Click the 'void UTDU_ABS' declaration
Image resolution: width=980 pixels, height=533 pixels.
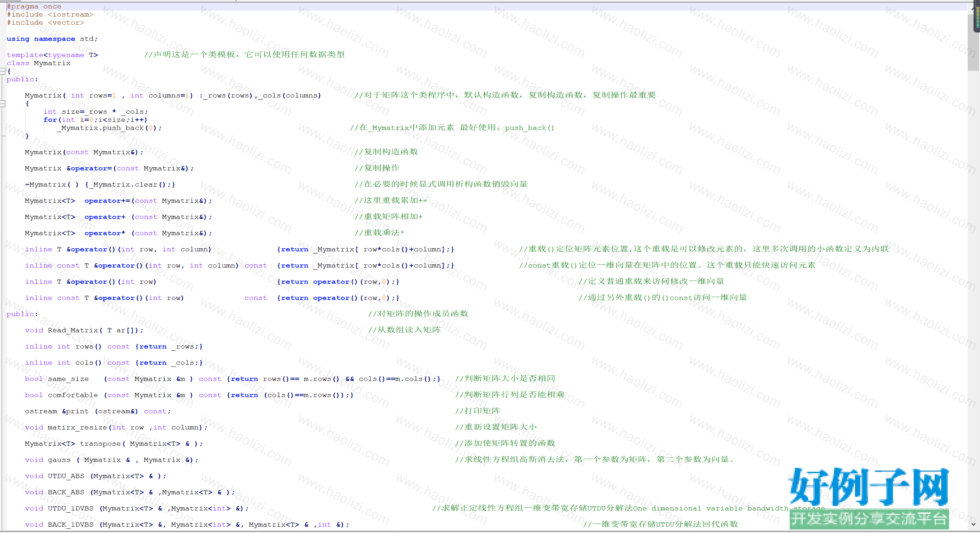point(95,476)
